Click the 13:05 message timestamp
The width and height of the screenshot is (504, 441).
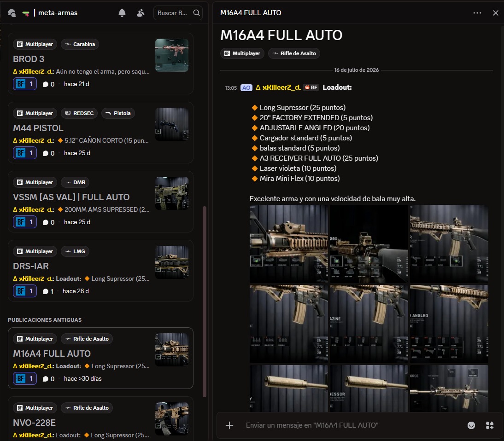pyautogui.click(x=230, y=88)
